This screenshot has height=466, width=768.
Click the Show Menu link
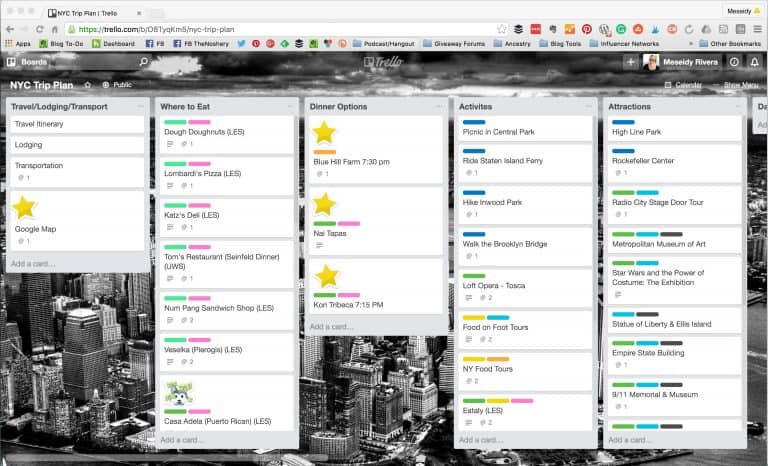click(x=741, y=85)
